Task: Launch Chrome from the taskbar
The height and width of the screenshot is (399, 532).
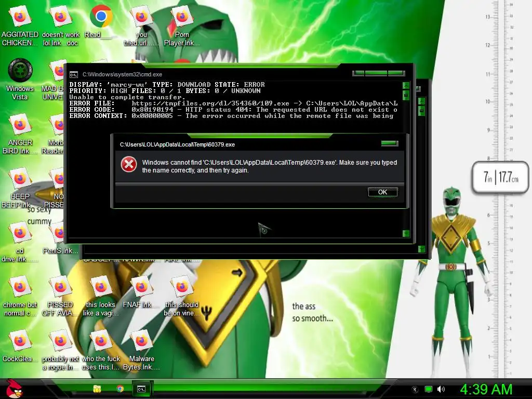Action: 120,389
